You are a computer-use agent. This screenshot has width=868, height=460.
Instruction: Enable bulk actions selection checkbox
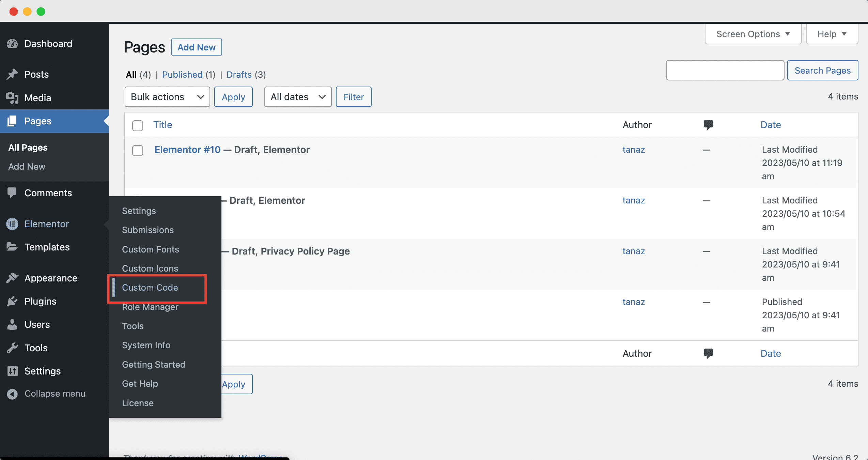[137, 125]
